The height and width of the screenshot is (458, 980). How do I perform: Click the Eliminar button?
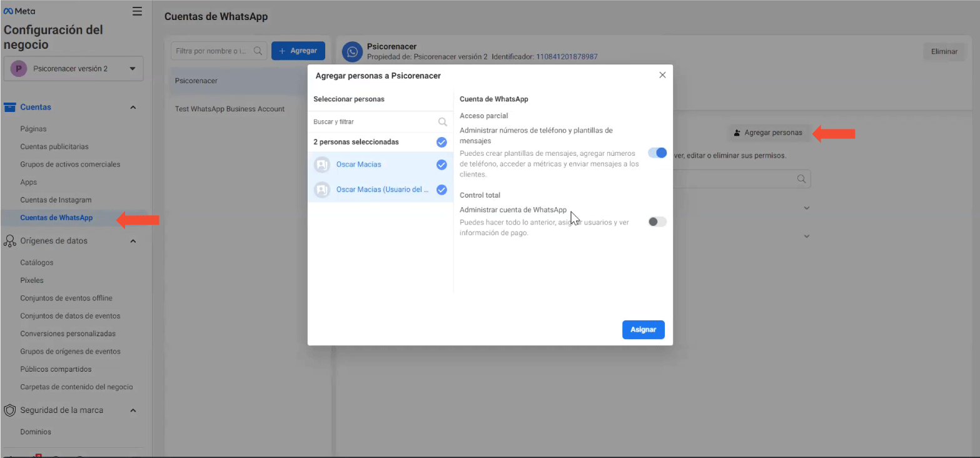(944, 51)
